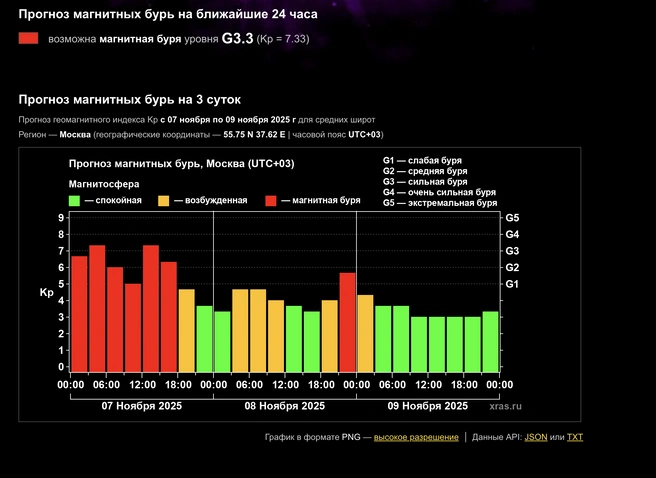656x478 pixels.
Task: Click the first red bar on 07 November
Action: (79, 314)
